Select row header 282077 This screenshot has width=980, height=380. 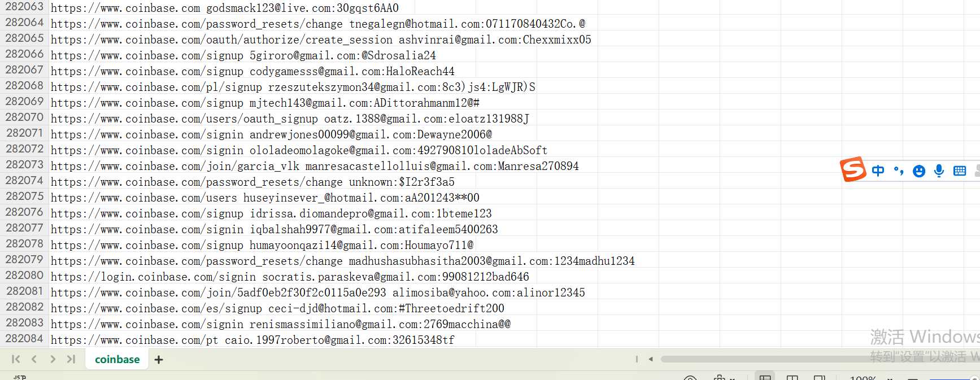click(x=24, y=228)
